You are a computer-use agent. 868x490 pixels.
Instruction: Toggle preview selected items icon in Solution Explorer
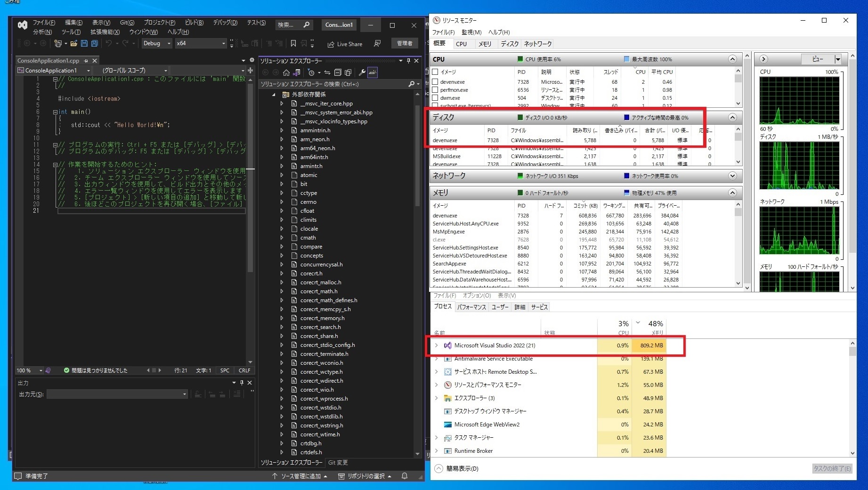pos(373,72)
